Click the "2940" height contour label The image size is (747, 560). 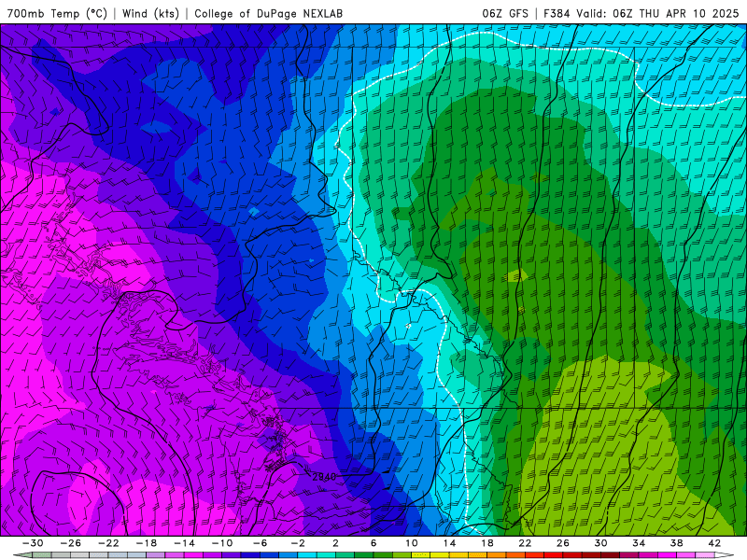[324, 477]
